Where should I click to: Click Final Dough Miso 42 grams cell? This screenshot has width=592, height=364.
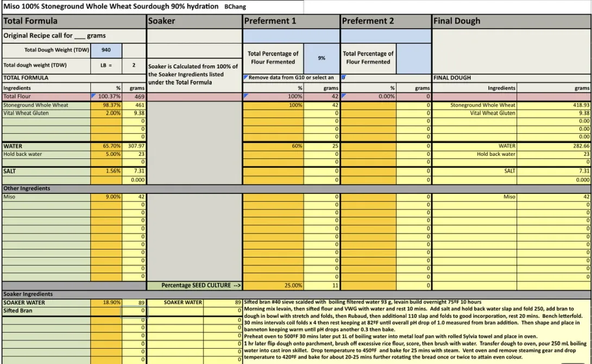pyautogui.click(x=553, y=197)
